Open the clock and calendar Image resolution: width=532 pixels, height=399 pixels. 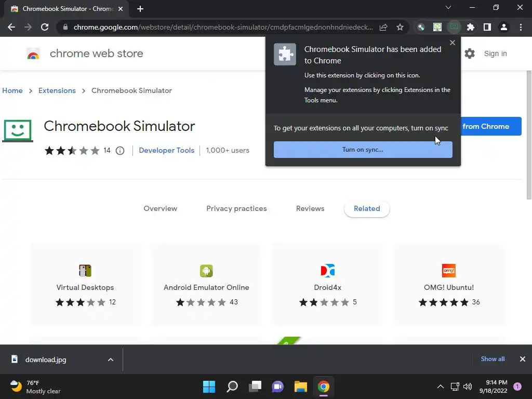tap(494, 387)
